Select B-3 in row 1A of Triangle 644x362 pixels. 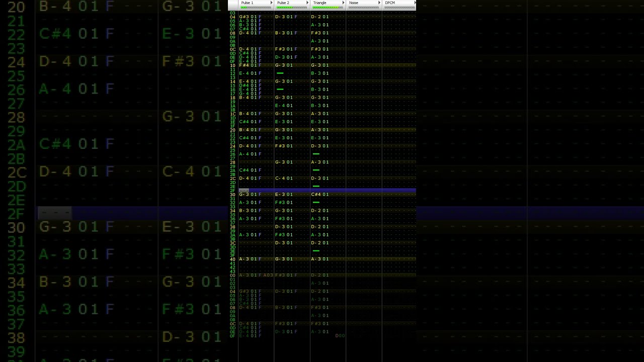(x=316, y=106)
